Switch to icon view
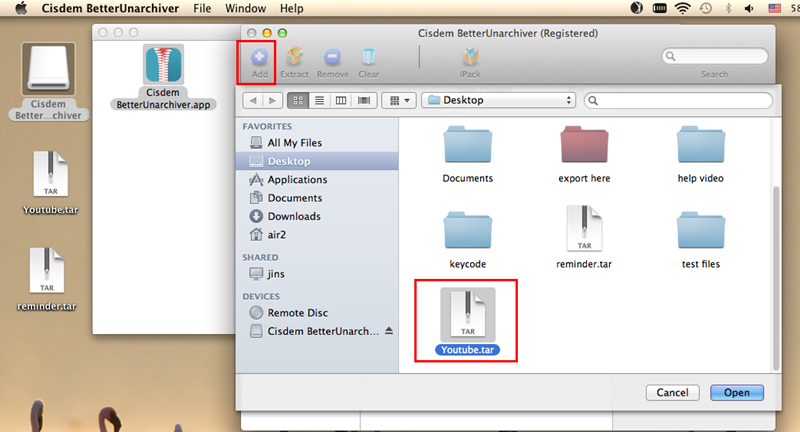 point(298,100)
